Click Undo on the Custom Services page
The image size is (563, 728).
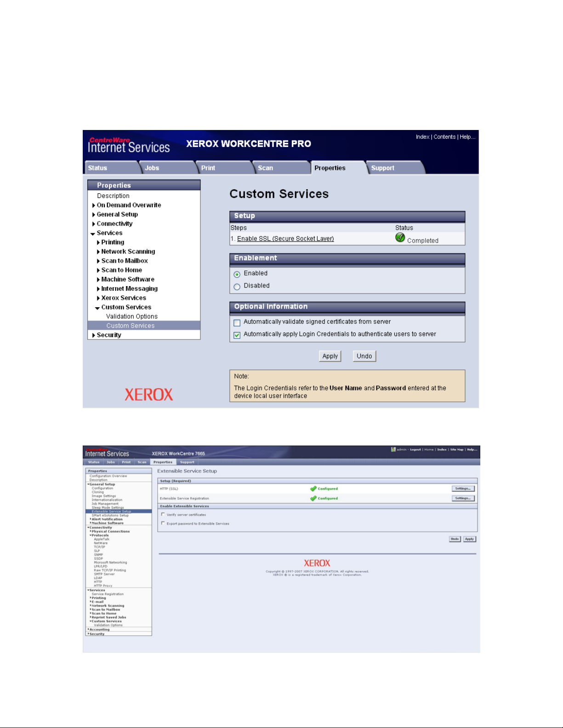(x=364, y=356)
